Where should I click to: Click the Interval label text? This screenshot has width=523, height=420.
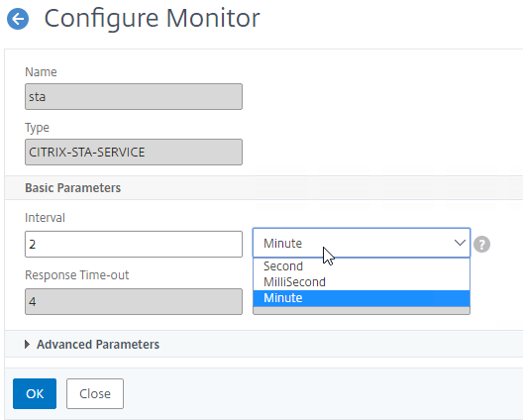coord(45,218)
